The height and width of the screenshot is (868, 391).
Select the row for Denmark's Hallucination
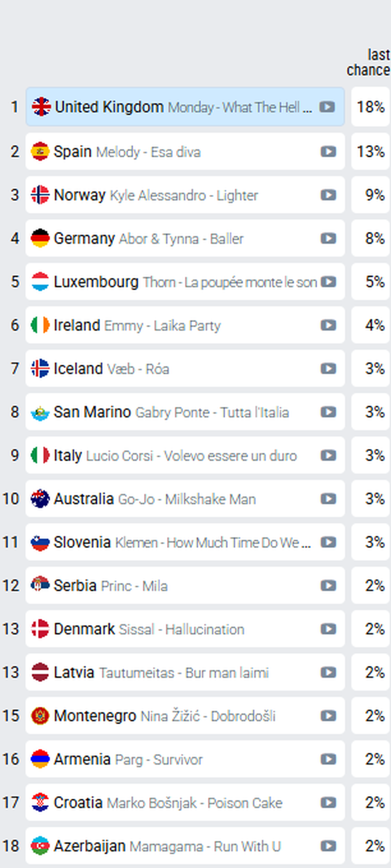[x=176, y=629]
